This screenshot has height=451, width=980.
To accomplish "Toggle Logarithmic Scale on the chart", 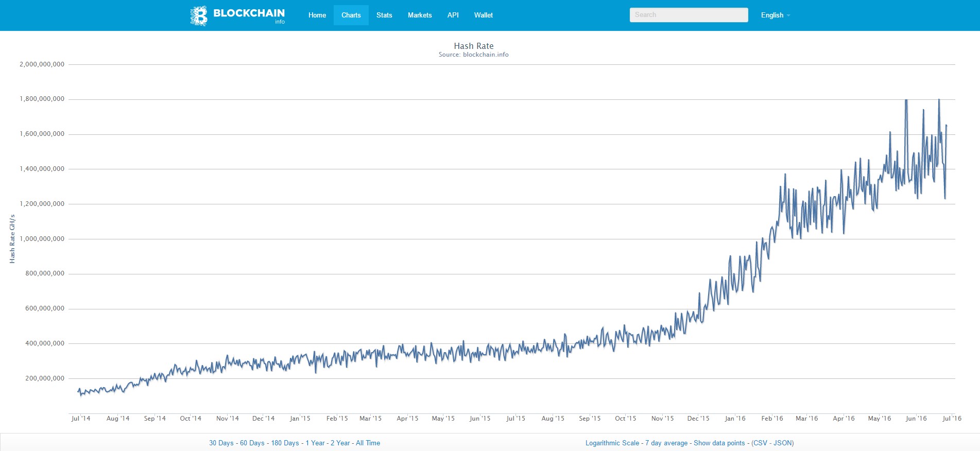I will click(612, 443).
